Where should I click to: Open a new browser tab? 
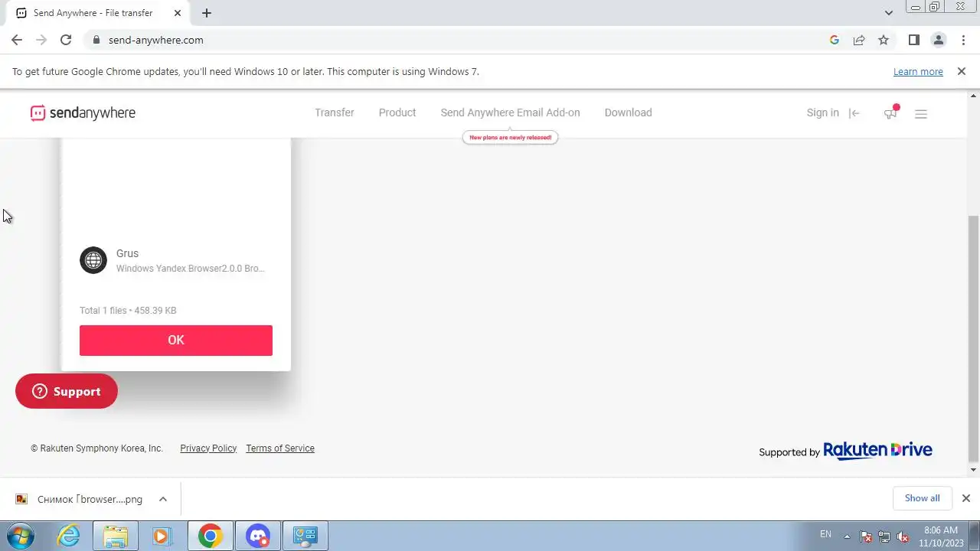point(206,13)
